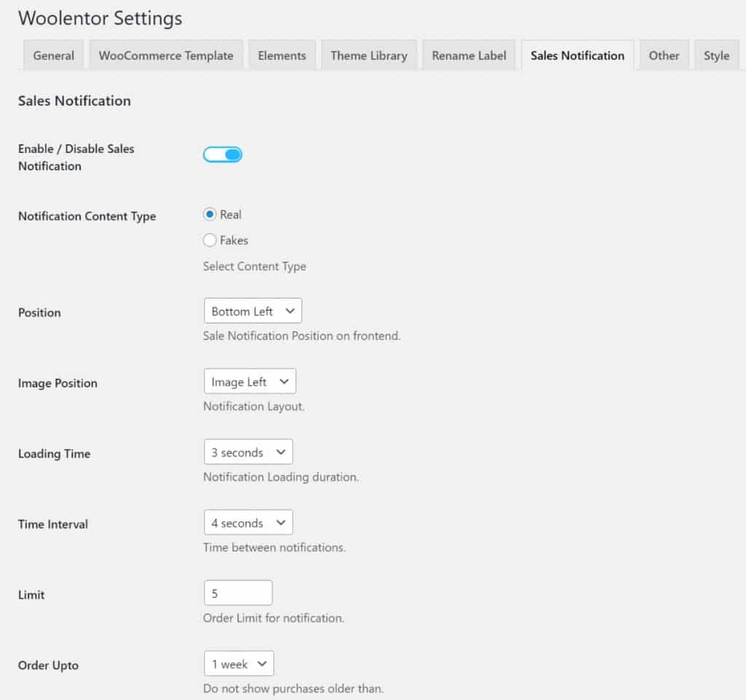Screen dimensions: 746x700
Task: Open the Position dropdown showing Bottom Left
Action: [252, 310]
